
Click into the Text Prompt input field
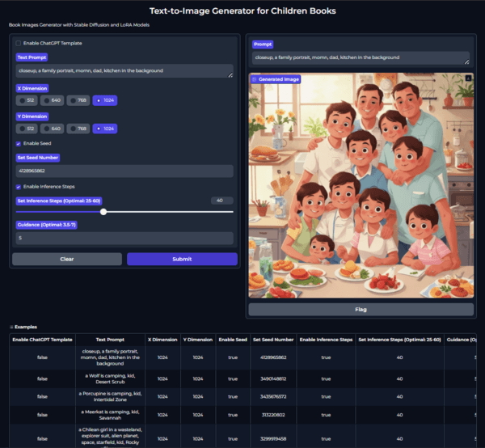tap(124, 71)
